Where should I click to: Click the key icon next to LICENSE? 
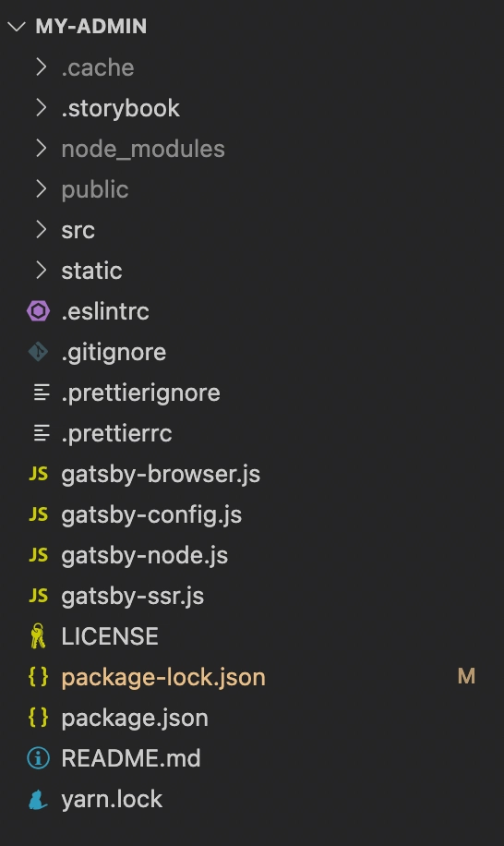coord(38,636)
